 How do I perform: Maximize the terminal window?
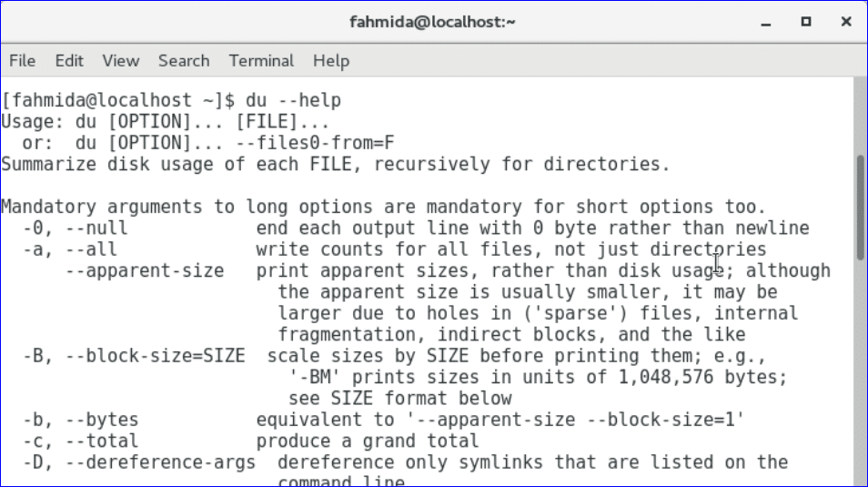click(x=806, y=21)
